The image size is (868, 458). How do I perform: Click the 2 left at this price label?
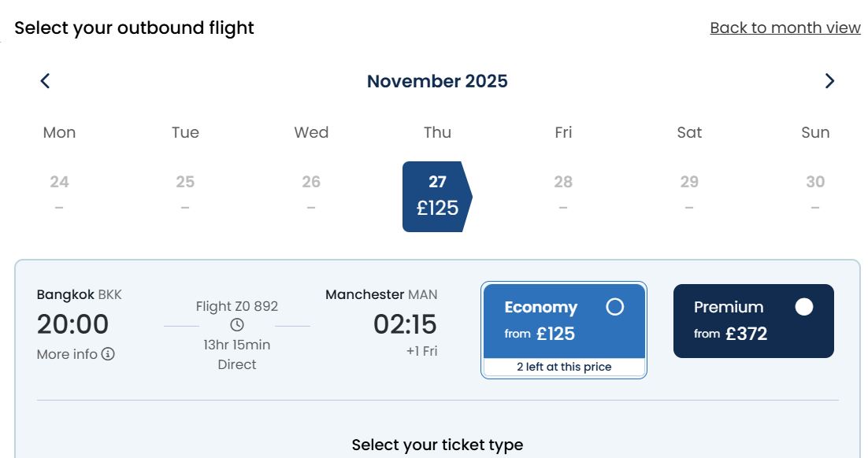(x=564, y=367)
